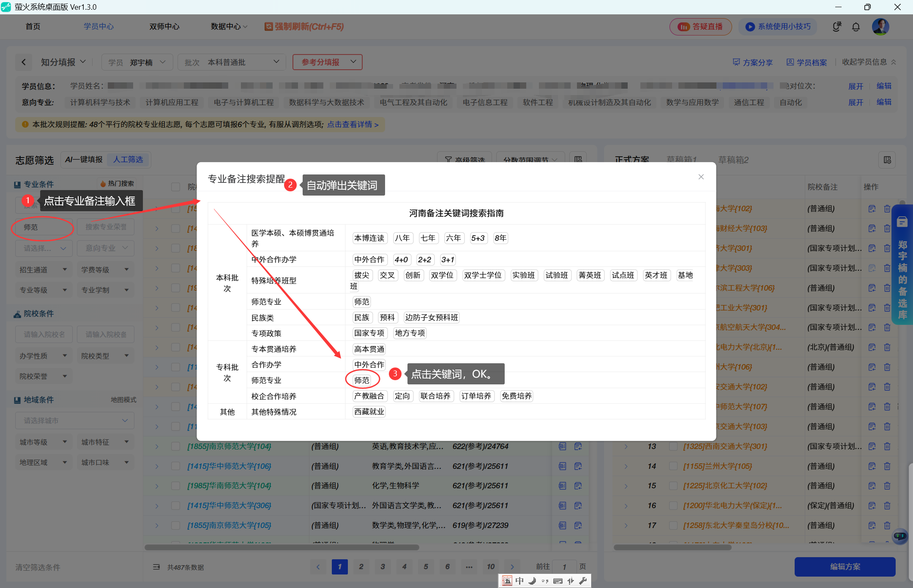Click the 方案分享 share icon
This screenshot has height=588, width=913.
pos(735,62)
